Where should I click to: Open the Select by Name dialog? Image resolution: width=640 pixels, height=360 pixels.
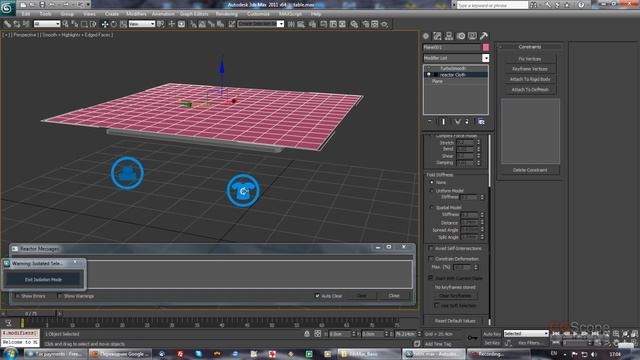[x=75, y=24]
